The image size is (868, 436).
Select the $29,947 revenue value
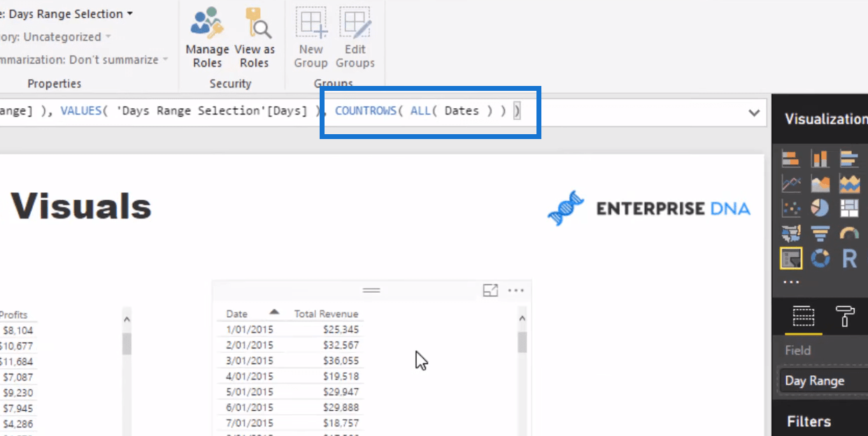[341, 391]
